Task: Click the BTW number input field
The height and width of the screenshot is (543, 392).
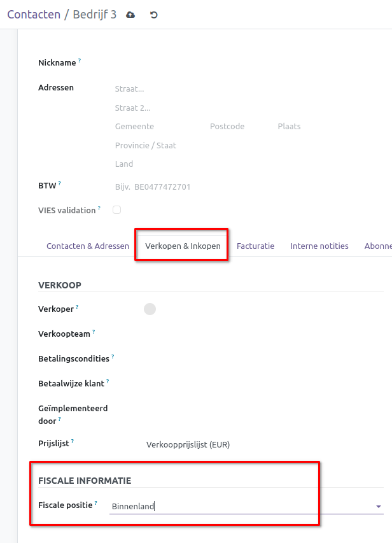Action: tap(191, 187)
